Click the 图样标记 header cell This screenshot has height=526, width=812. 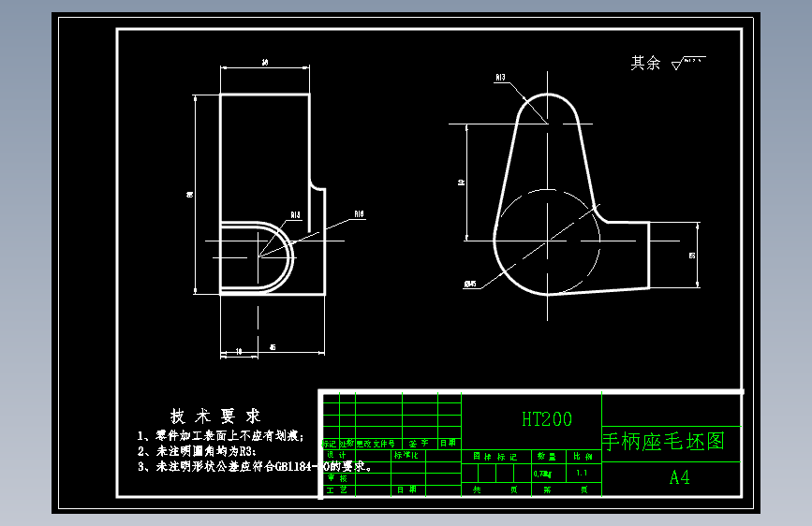coord(495,457)
